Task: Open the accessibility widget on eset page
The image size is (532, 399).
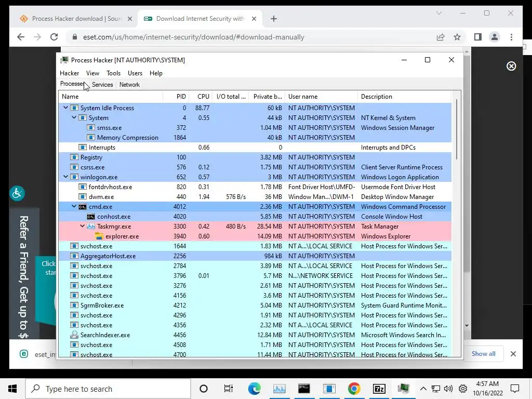Action: [x=17, y=193]
